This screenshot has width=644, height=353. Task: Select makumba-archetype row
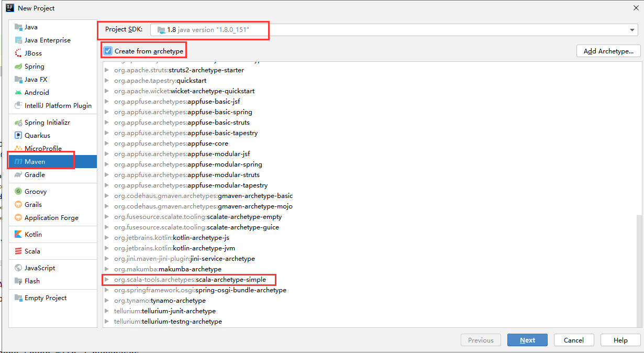pyautogui.click(x=369, y=269)
